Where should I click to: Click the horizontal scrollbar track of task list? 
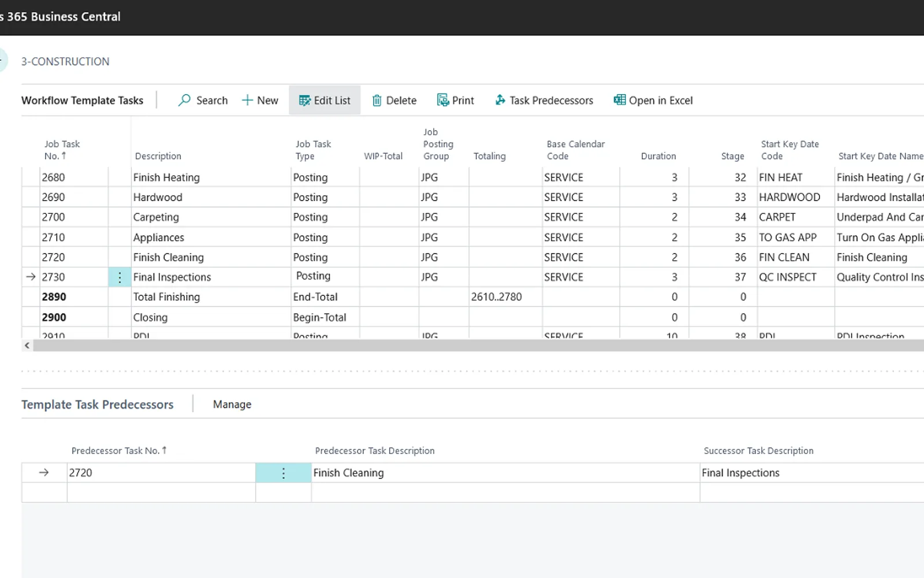tap(478, 346)
